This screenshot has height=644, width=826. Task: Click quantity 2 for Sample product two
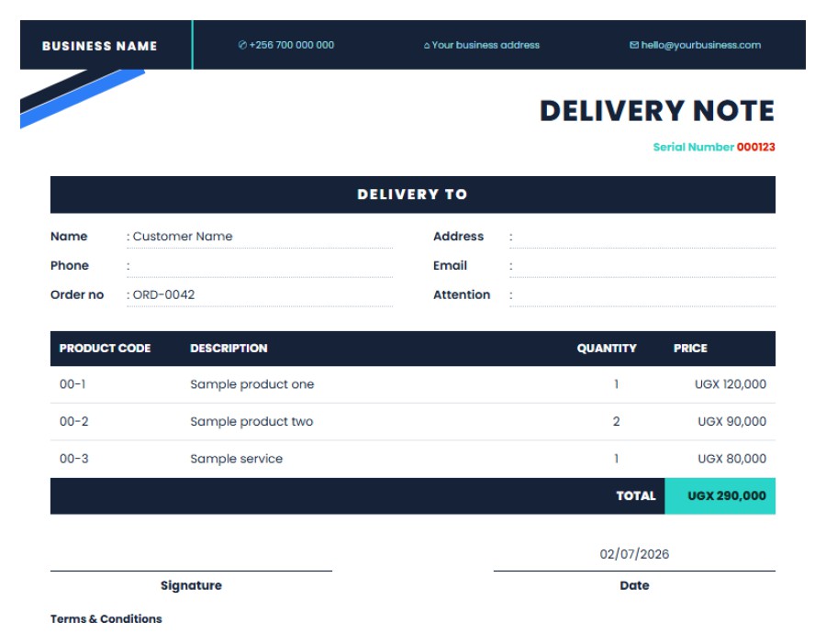pos(616,422)
